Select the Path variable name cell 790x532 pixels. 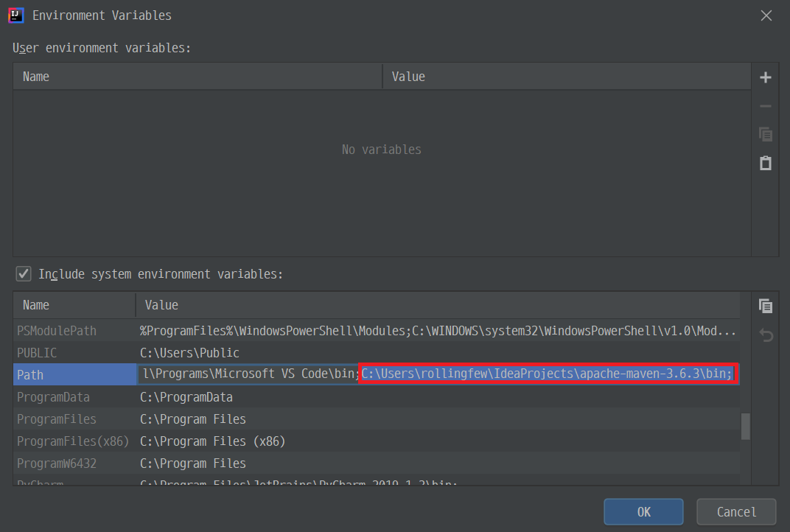(74, 375)
